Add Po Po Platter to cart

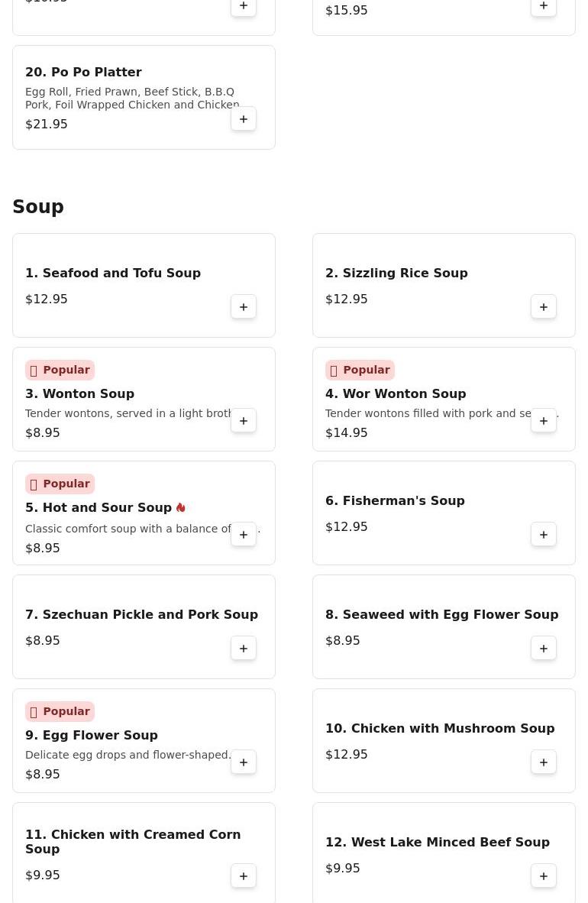click(x=244, y=119)
